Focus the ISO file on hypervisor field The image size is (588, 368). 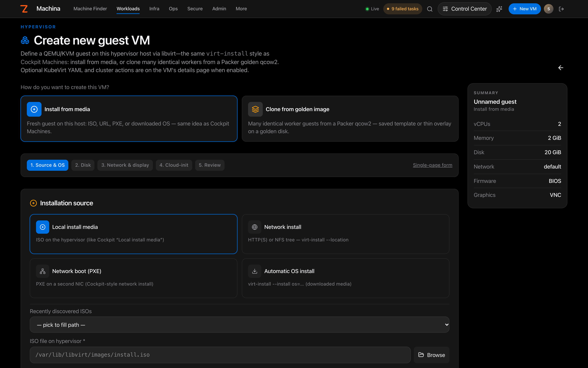(220, 355)
